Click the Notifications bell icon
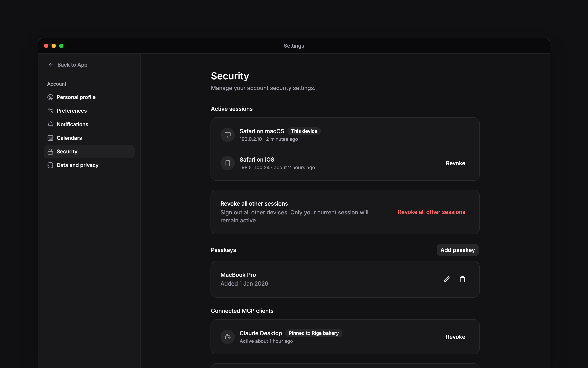The height and width of the screenshot is (368, 588). pyautogui.click(x=50, y=124)
